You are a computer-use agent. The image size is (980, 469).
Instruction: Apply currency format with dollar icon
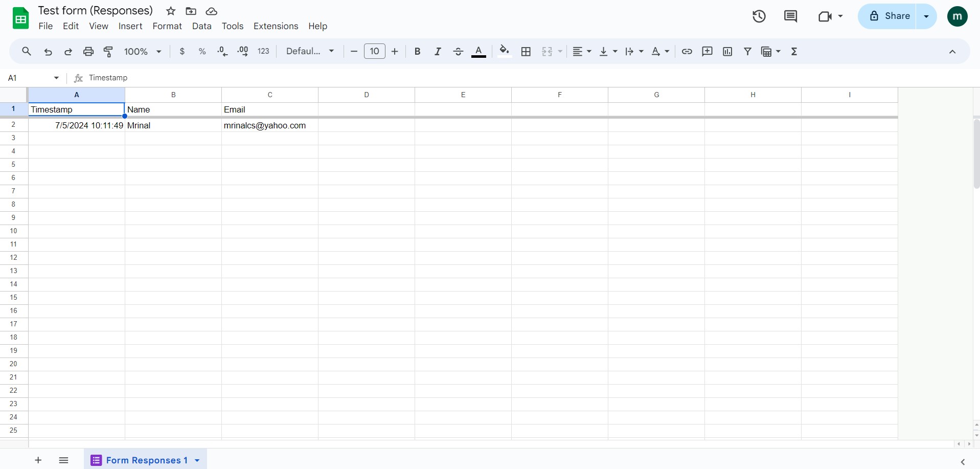(182, 51)
